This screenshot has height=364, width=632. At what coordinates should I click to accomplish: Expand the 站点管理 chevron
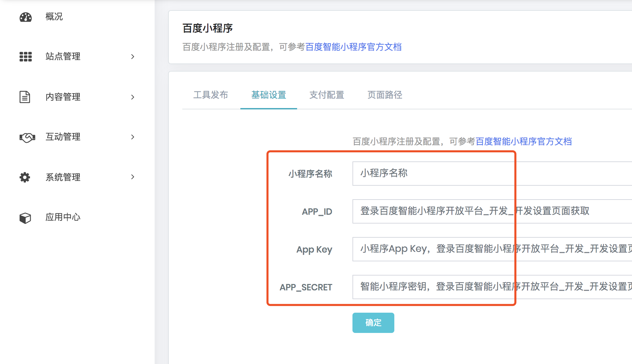click(133, 57)
